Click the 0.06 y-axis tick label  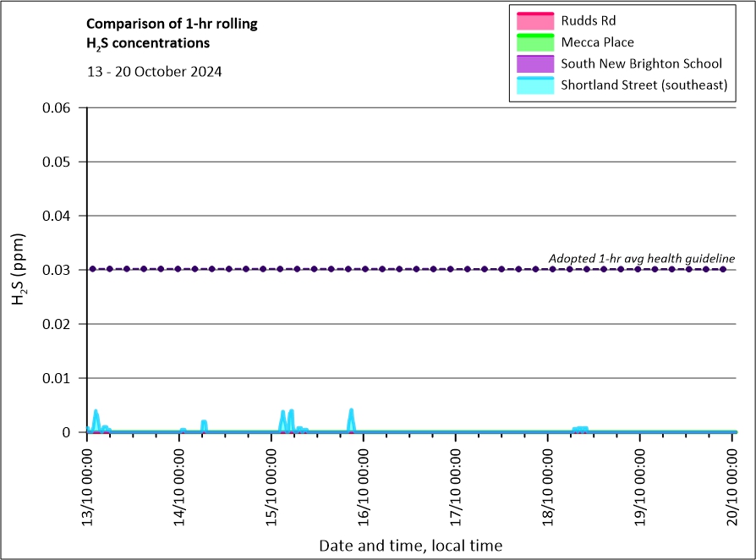(60, 107)
